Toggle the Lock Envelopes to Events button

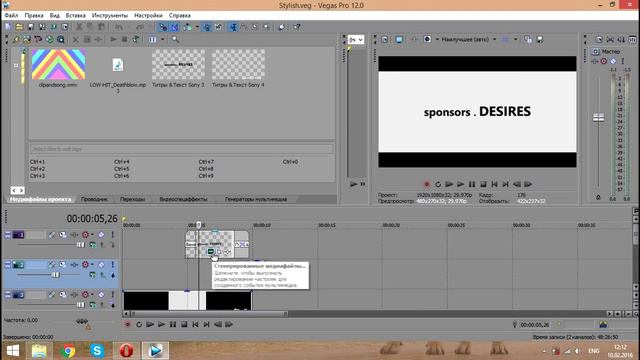click(207, 27)
